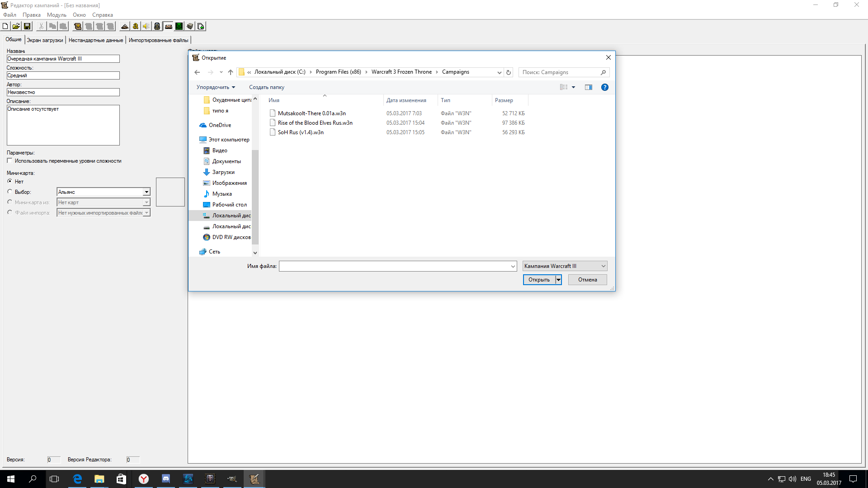This screenshot has width=868, height=488.
Task: Open the Object Editor helmet icon
Action: click(x=157, y=26)
